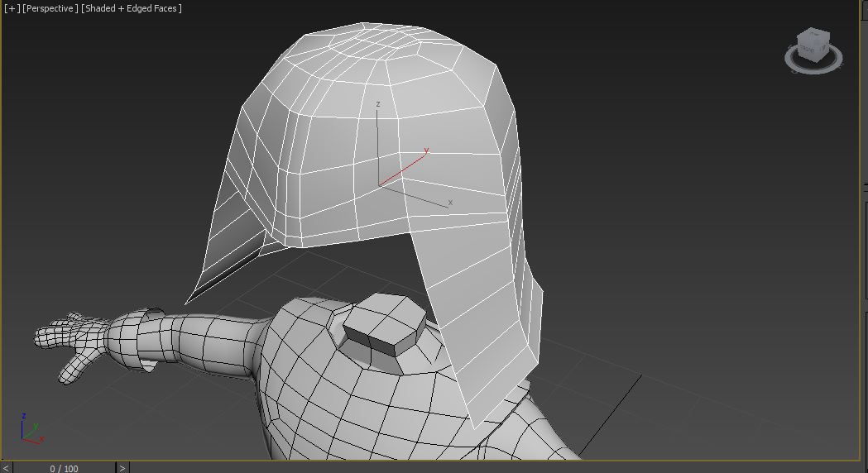Click the empty track bar beside slider

(496, 468)
